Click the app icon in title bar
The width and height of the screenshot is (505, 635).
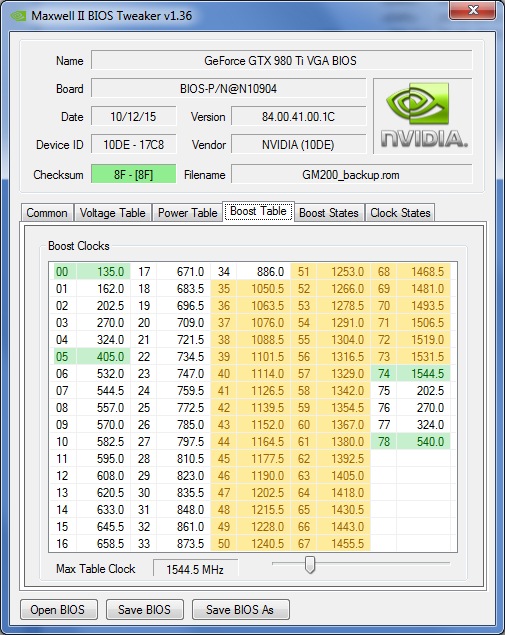click(18, 16)
